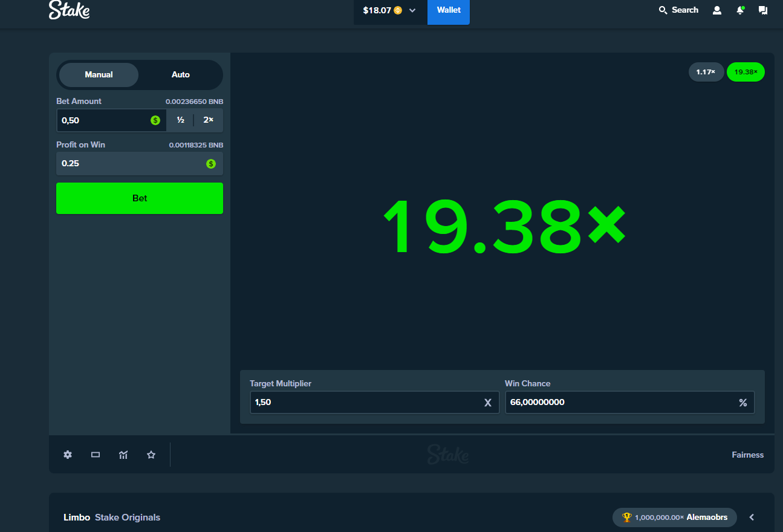Switch to the Manual tab
Viewport: 783px width, 532px height.
pyautogui.click(x=99, y=75)
